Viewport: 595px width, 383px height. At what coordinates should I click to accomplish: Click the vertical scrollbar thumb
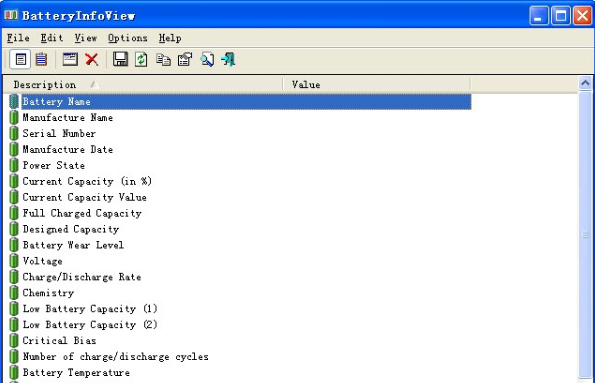tap(585, 235)
